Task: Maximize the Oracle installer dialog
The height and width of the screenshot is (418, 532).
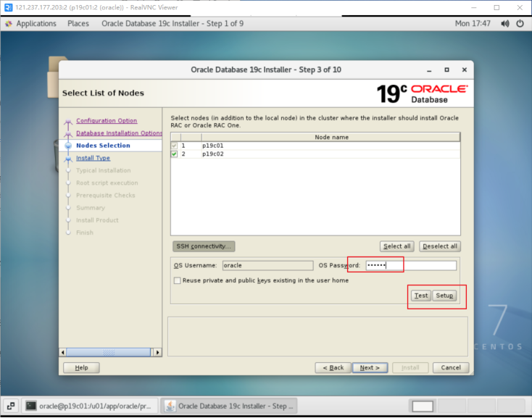Action: tap(446, 70)
